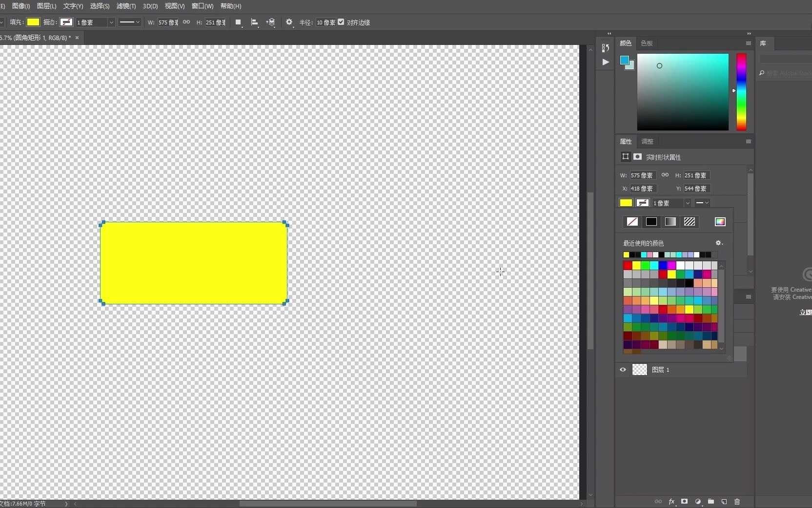Image resolution: width=812 pixels, height=508 pixels.
Task: Switch to the 调整 panel tab
Action: pos(647,141)
